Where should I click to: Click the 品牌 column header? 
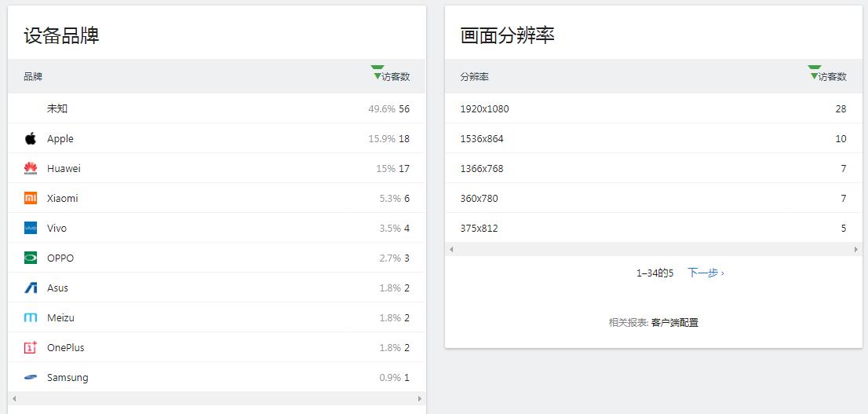33,76
